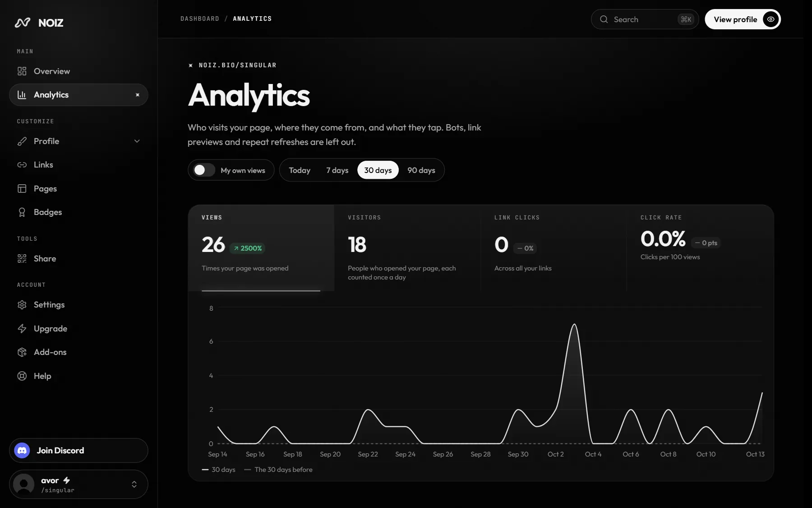Select the 7 days time range
The image size is (812, 508).
point(337,170)
